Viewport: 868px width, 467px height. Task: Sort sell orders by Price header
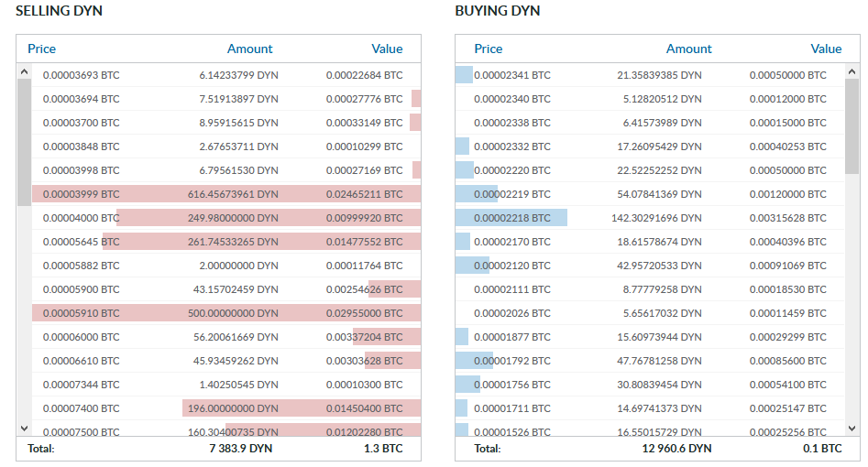(41, 49)
